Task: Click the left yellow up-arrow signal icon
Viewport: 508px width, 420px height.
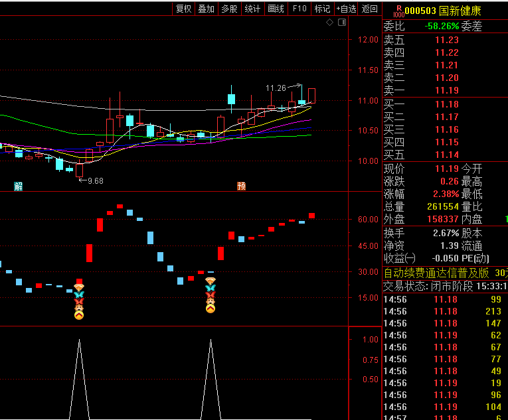Action: coord(79,315)
